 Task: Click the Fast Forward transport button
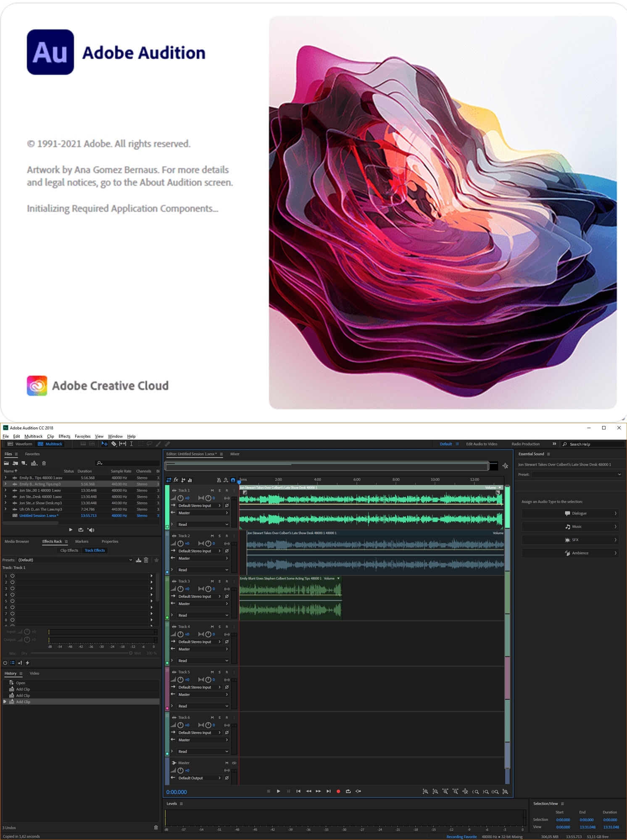point(318,791)
